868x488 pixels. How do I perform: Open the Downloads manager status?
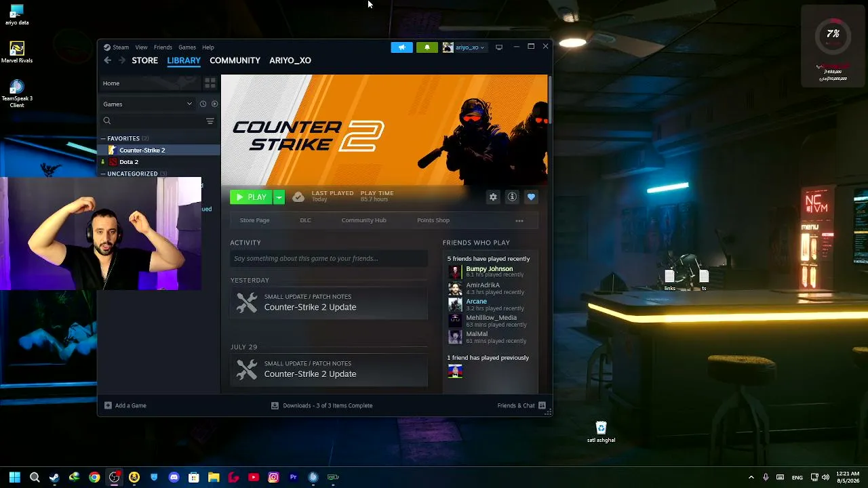[322, 405]
